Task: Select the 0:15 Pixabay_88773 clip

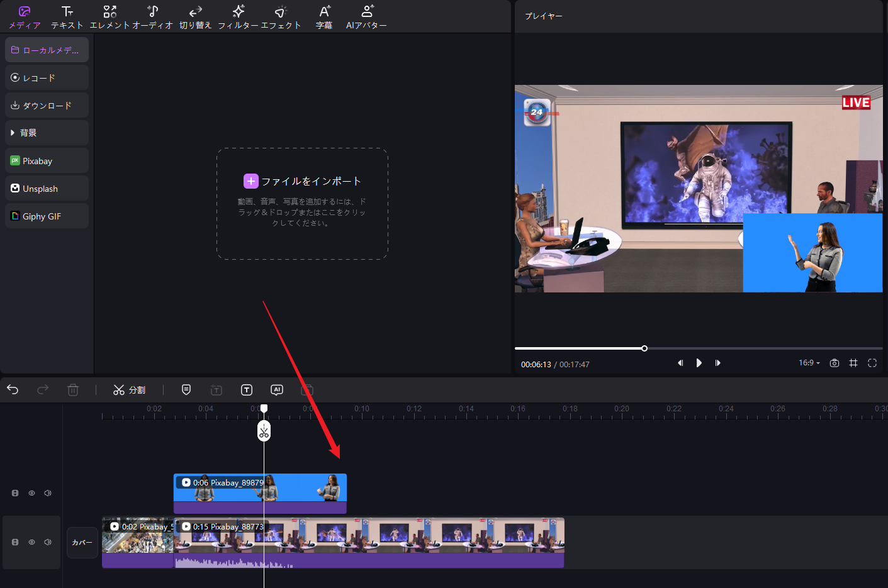Action: [369, 543]
